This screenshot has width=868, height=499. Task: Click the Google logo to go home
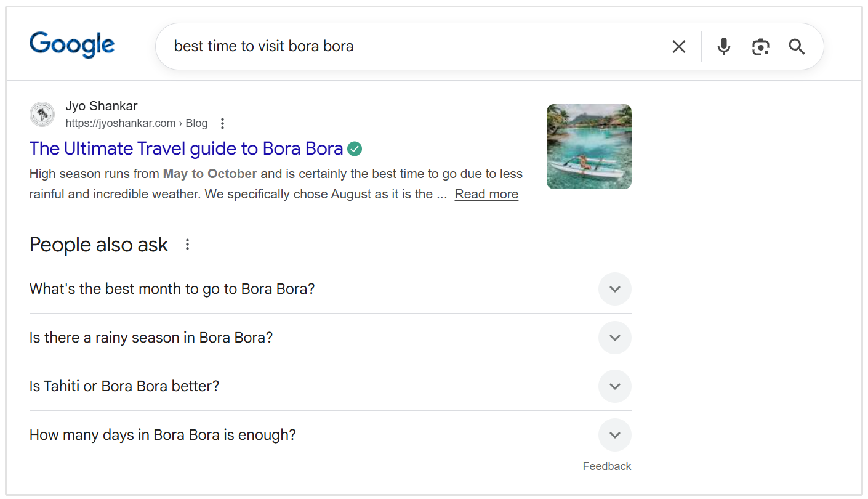point(71,44)
